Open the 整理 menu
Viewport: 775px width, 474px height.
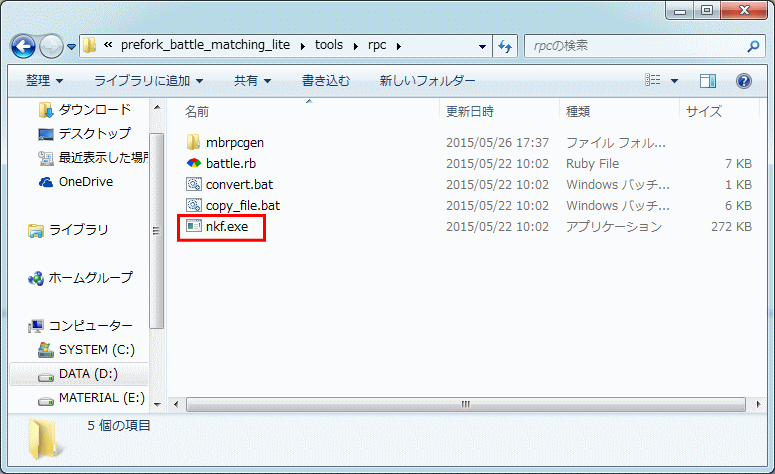(x=44, y=81)
